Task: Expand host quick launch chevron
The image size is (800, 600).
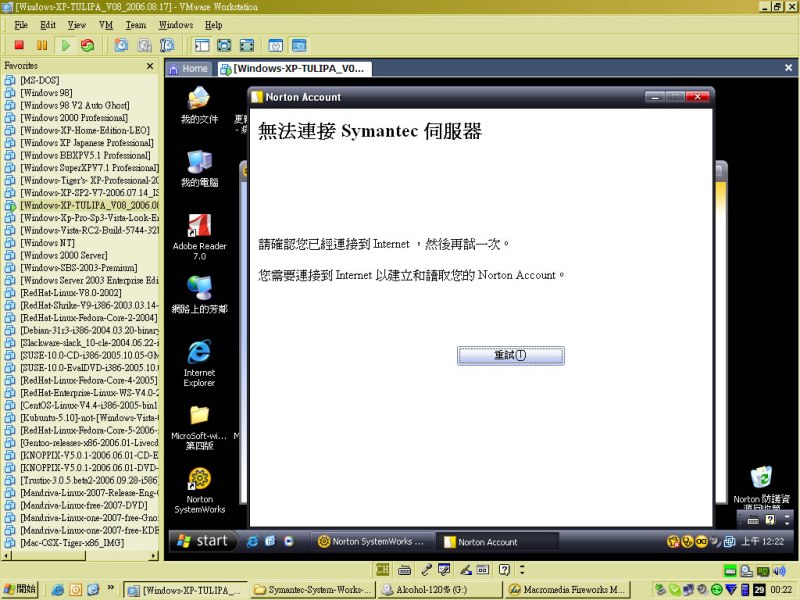Action: (x=111, y=588)
